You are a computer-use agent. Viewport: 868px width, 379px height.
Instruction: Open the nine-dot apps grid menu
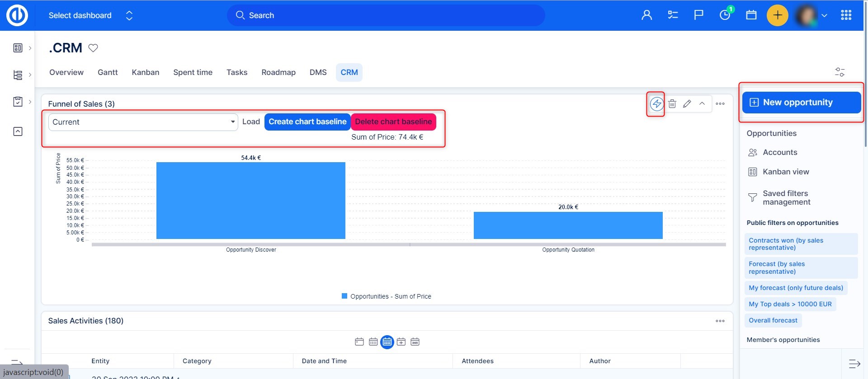[x=846, y=15]
